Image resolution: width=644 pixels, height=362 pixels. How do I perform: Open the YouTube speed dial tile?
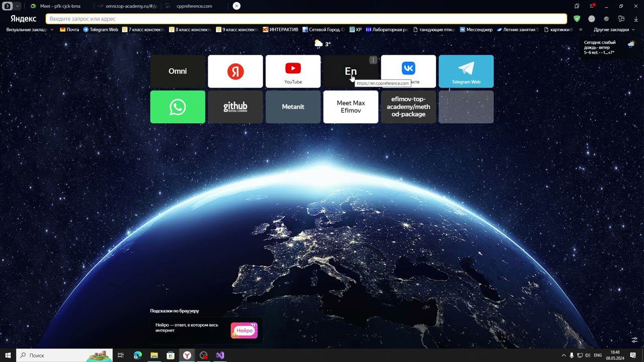293,71
